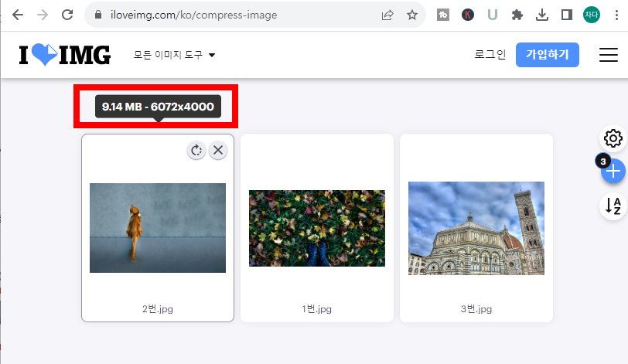Remove the 2번.jpg image
This screenshot has height=364, width=628.
[218, 151]
